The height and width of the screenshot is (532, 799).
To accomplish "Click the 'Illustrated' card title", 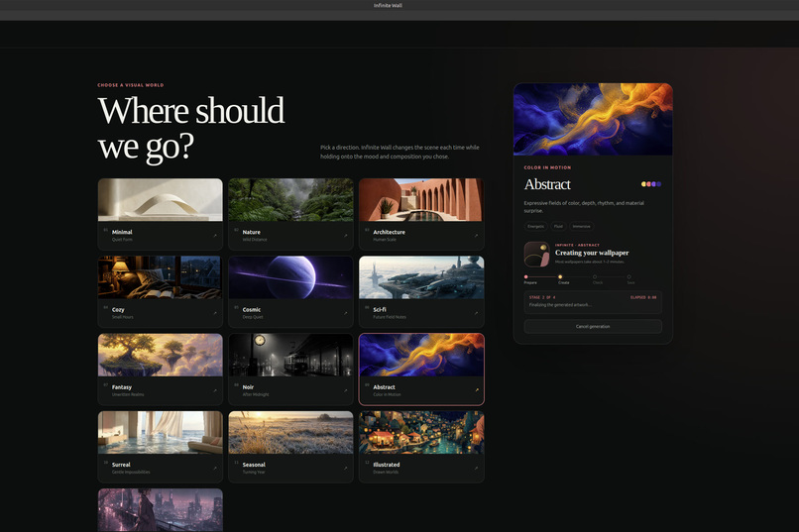I will pos(387,465).
